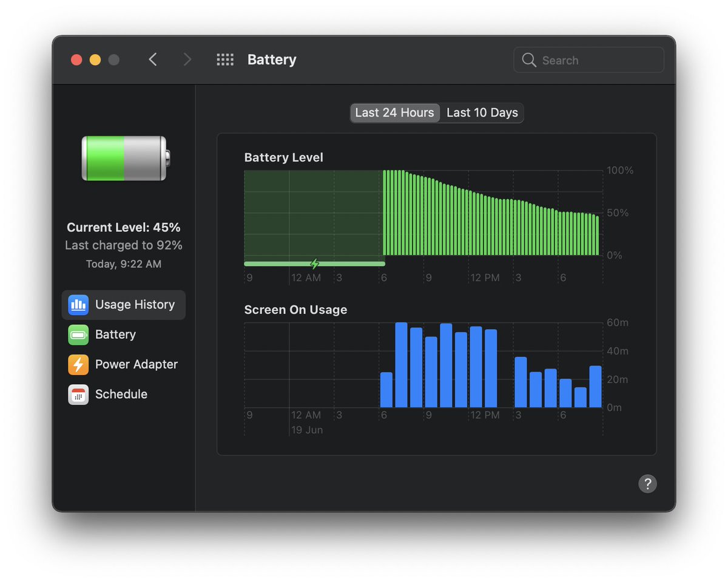
Task: Click the Usage History bar chart icon
Action: tap(78, 305)
